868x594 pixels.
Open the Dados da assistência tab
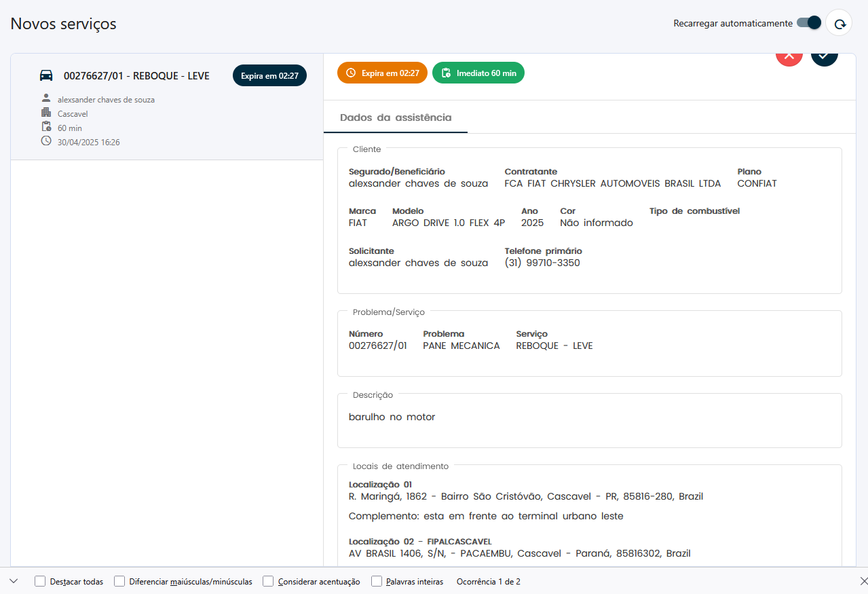tap(395, 117)
